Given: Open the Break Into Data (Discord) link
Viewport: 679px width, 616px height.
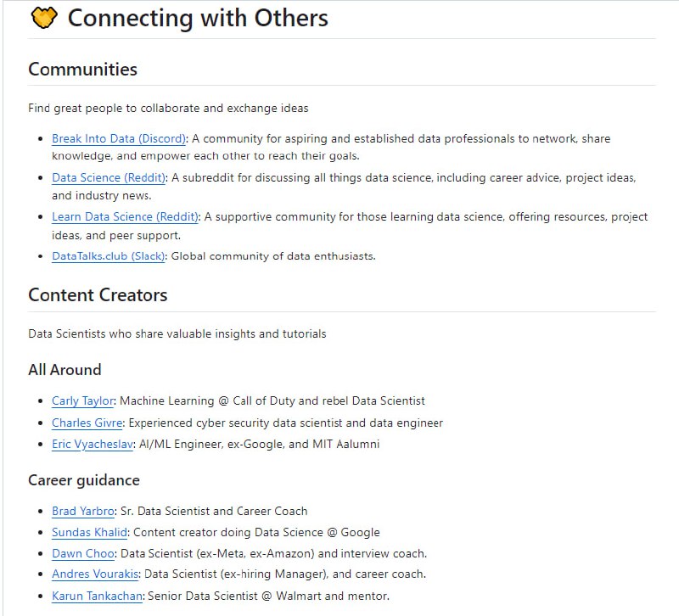Looking at the screenshot, I should 118,138.
